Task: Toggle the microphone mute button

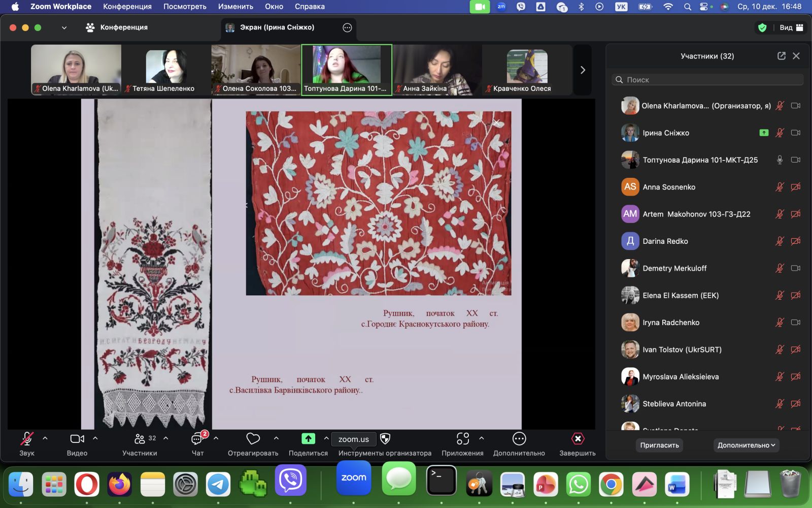Action: point(27,439)
